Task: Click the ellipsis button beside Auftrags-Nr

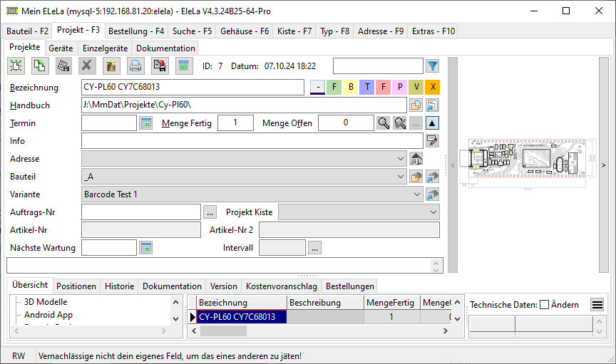Action: [x=210, y=212]
